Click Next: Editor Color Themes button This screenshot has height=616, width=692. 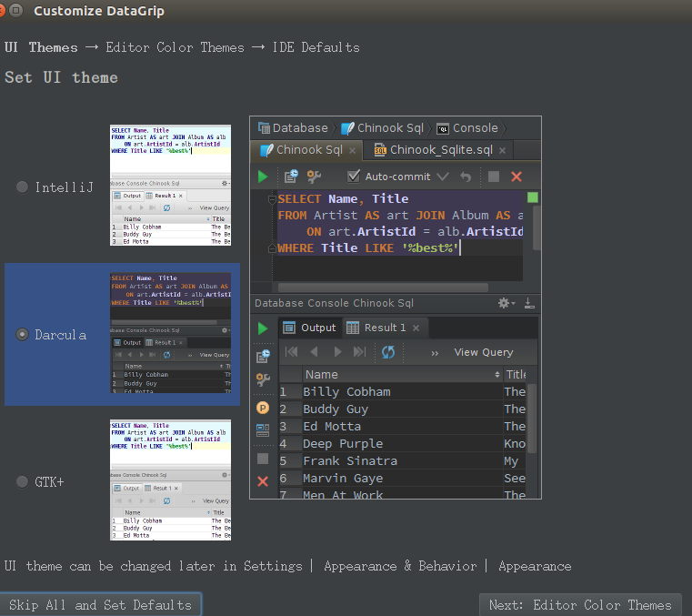click(580, 604)
